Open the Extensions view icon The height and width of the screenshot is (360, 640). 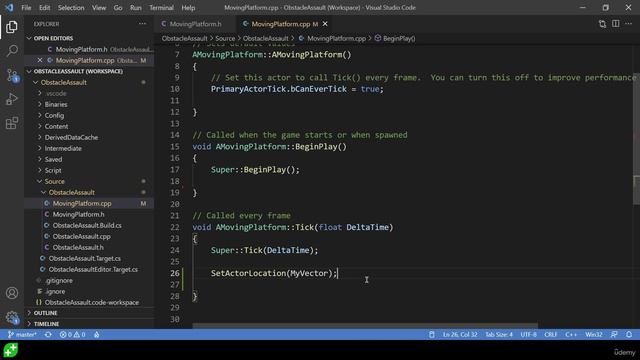tap(12, 123)
